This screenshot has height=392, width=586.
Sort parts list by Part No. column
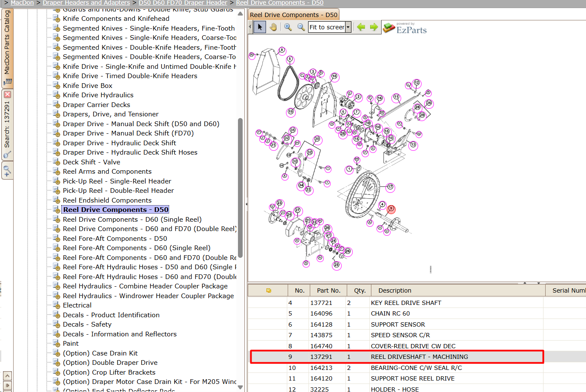(328, 290)
